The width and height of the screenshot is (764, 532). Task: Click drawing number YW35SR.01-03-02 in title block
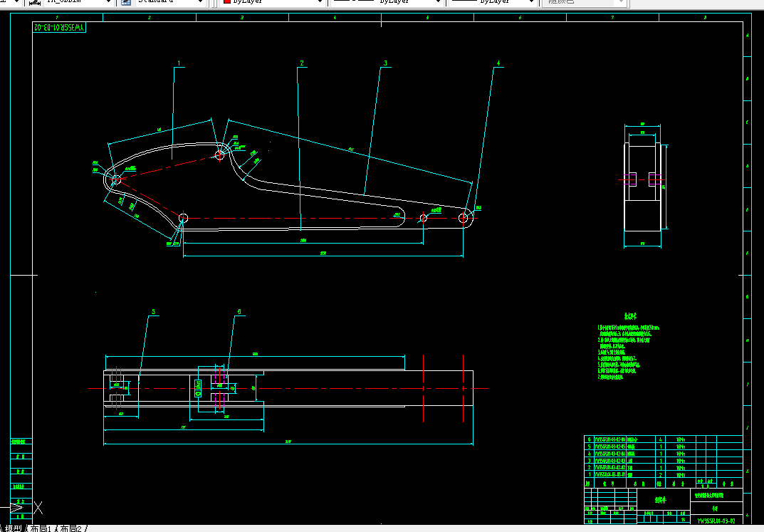pos(716,521)
